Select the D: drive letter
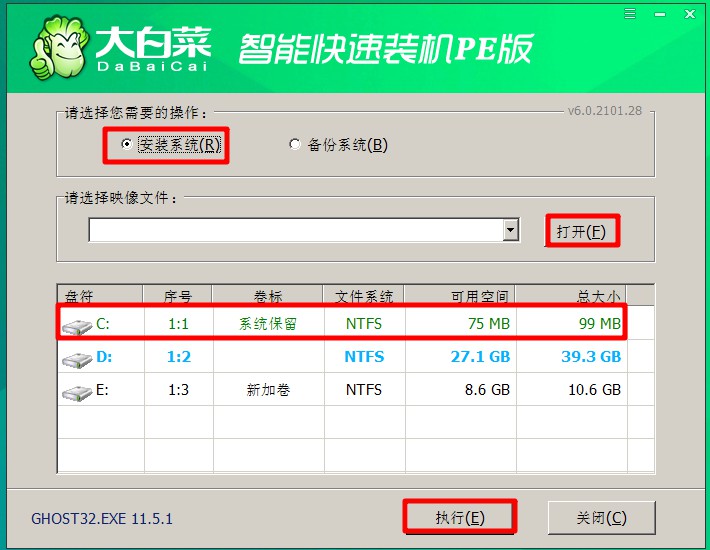 (104, 357)
